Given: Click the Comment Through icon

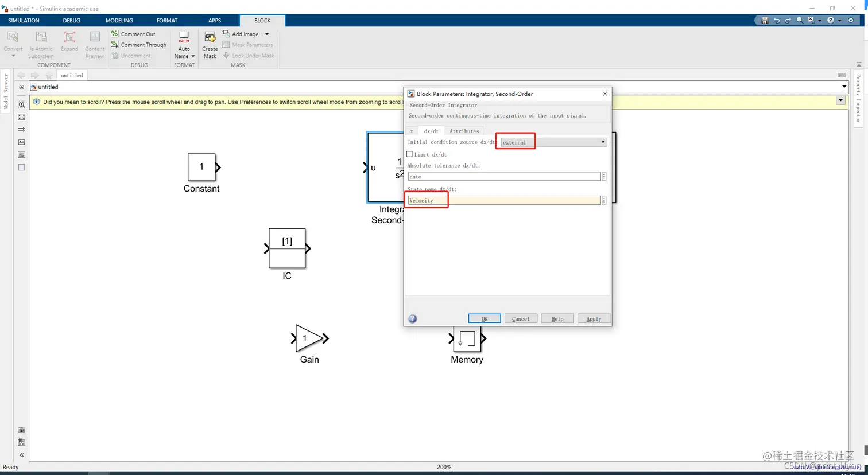Looking at the screenshot, I should coord(115,45).
